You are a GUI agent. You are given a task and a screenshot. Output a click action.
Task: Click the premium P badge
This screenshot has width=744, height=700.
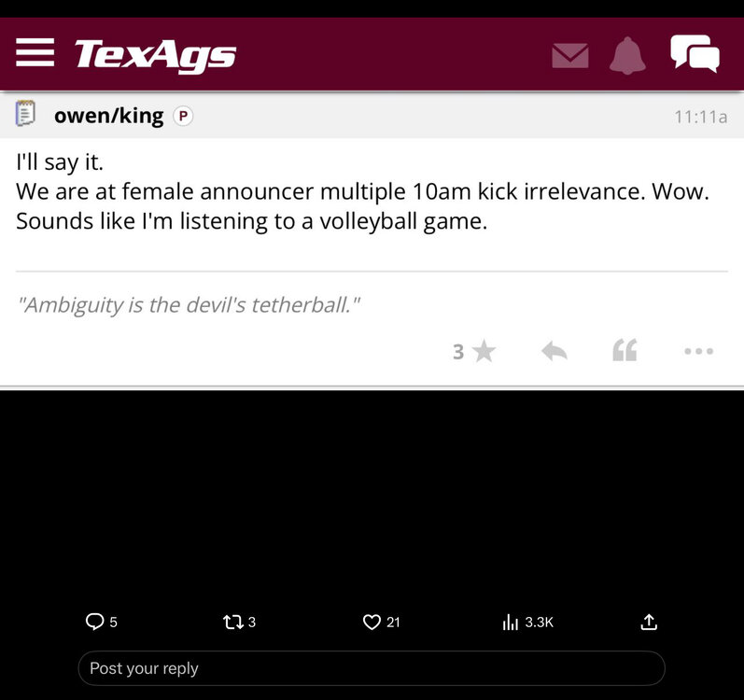[184, 117]
